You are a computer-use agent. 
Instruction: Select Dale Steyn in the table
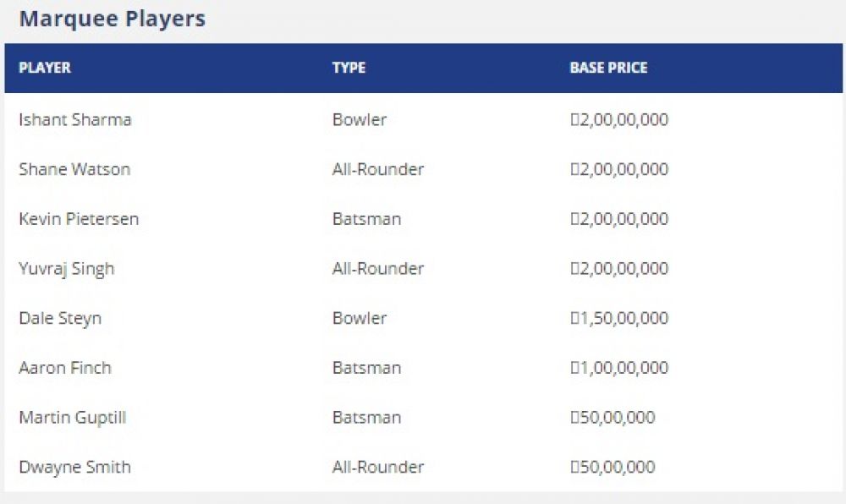click(60, 318)
